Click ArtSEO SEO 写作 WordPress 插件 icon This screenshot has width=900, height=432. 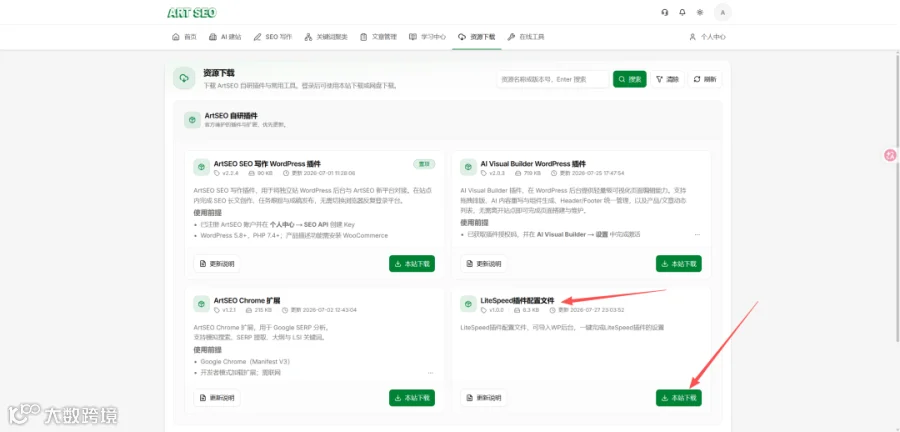click(x=201, y=167)
